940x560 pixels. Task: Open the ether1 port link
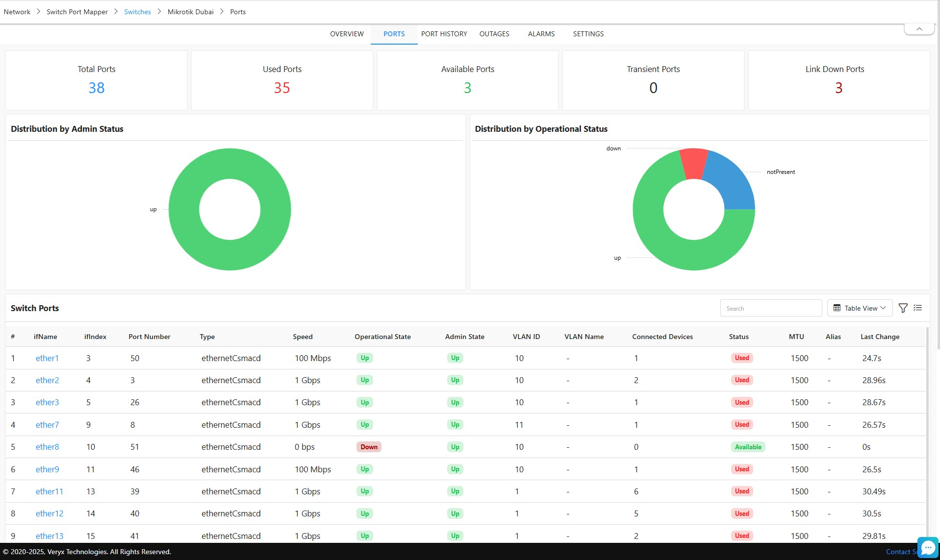(47, 358)
